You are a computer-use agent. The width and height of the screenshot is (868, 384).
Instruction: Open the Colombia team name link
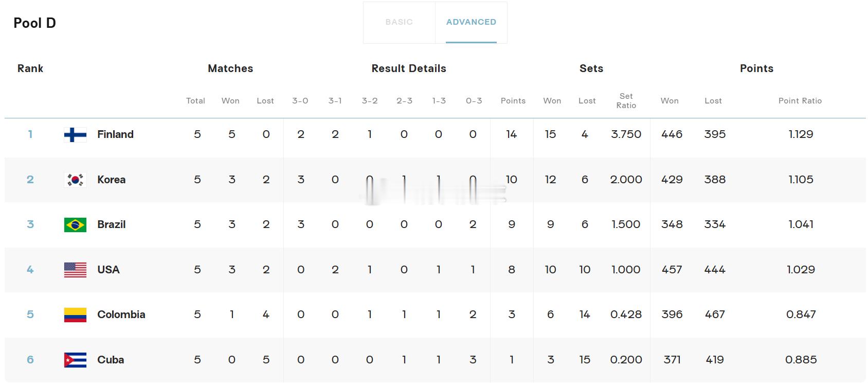(121, 315)
